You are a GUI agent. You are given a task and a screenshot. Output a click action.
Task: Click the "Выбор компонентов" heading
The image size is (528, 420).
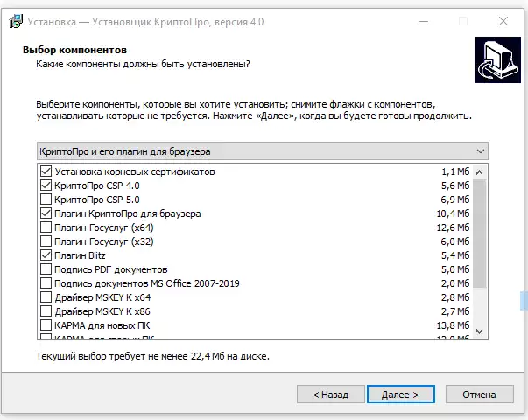[74, 50]
